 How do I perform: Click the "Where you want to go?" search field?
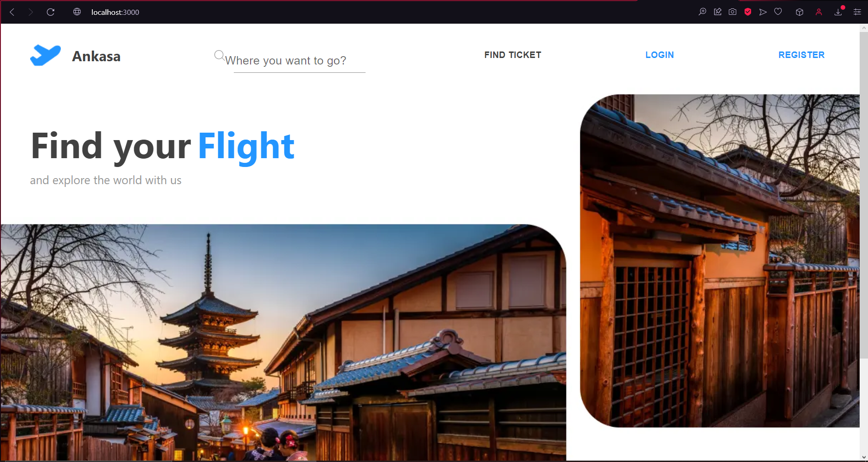click(x=295, y=61)
